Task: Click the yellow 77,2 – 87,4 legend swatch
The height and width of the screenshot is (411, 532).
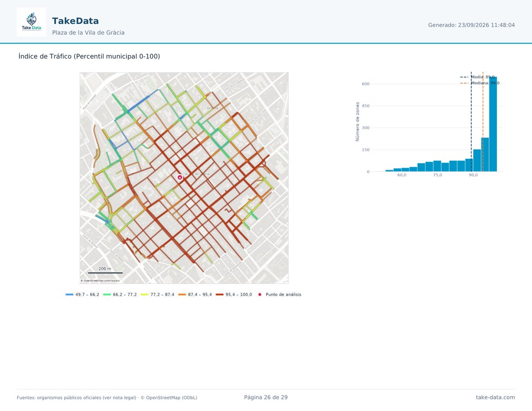Action: [x=145, y=294]
